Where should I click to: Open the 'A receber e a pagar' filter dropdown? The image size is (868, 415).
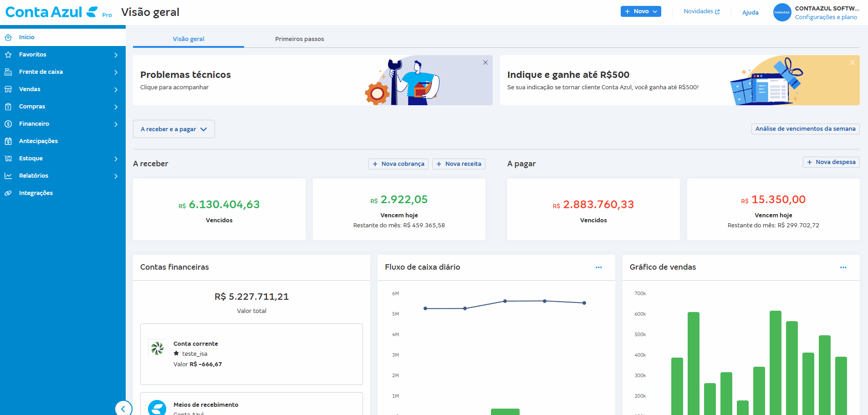pyautogui.click(x=174, y=129)
